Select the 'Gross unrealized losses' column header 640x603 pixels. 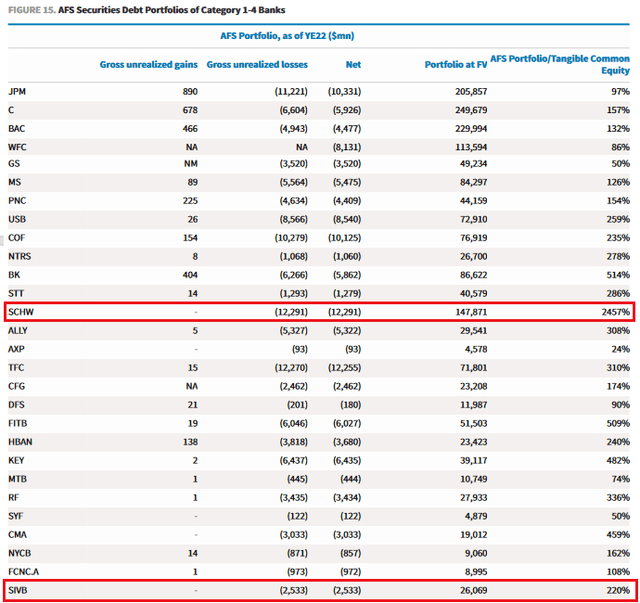coord(257,64)
